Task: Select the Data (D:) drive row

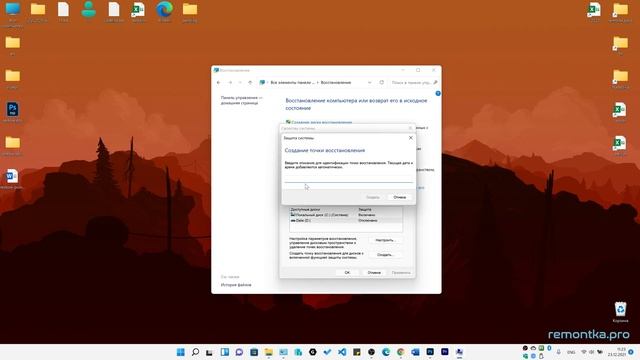Action: point(346,220)
